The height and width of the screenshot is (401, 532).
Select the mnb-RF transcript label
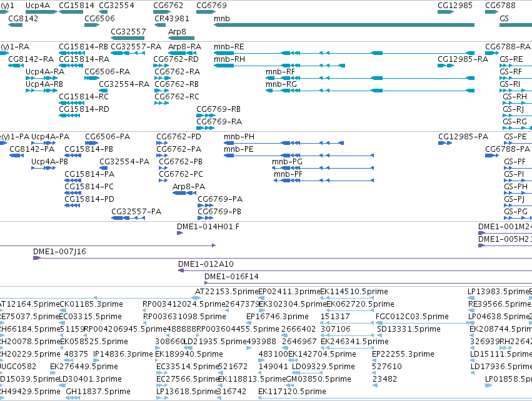280,72
